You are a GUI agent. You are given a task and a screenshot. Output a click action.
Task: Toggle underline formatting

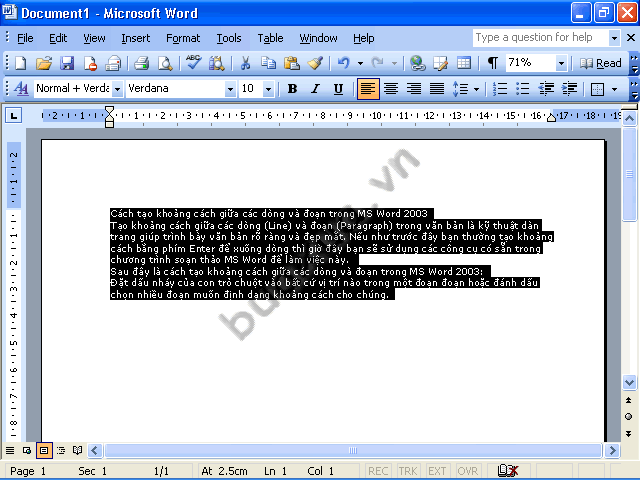[338, 89]
